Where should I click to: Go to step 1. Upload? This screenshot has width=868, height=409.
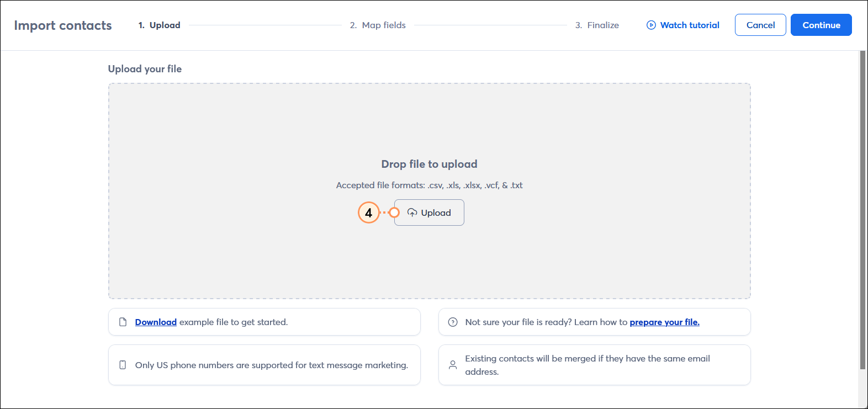[159, 25]
